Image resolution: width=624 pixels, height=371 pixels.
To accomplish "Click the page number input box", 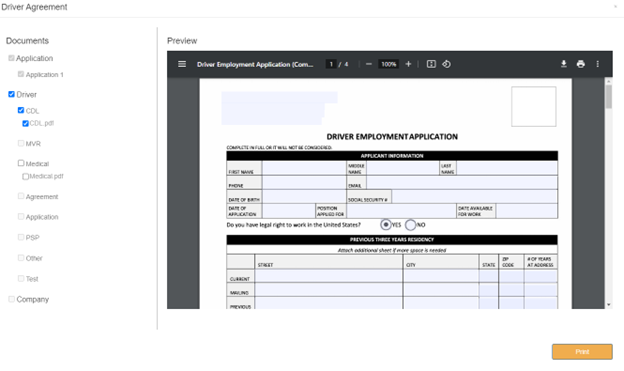I will tap(331, 64).
